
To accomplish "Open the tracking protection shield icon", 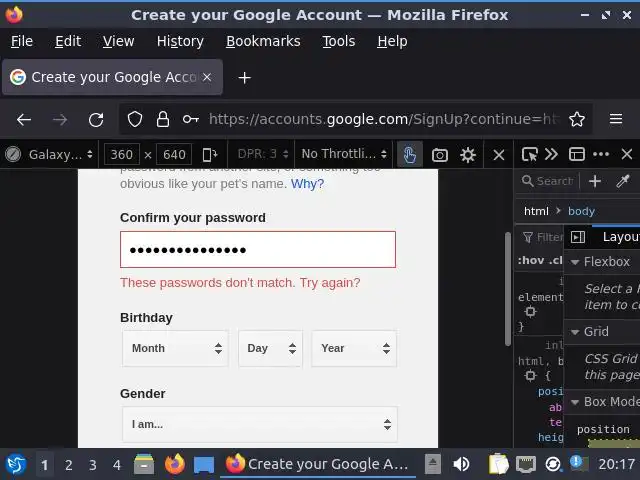I will point(135,120).
